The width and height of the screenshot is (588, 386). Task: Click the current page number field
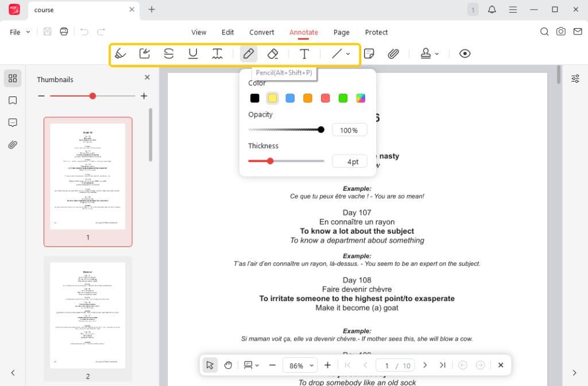pyautogui.click(x=386, y=365)
